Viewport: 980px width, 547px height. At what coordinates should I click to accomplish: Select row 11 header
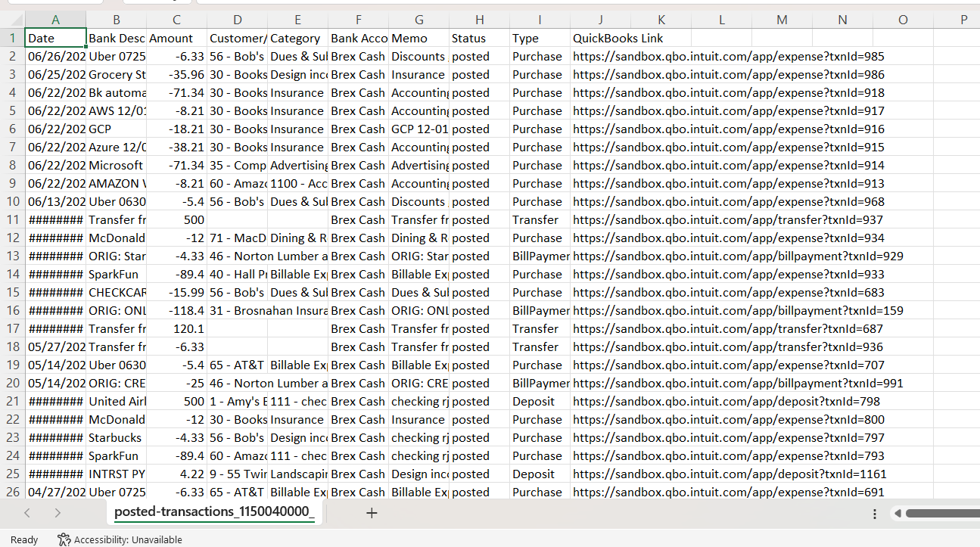click(12, 219)
